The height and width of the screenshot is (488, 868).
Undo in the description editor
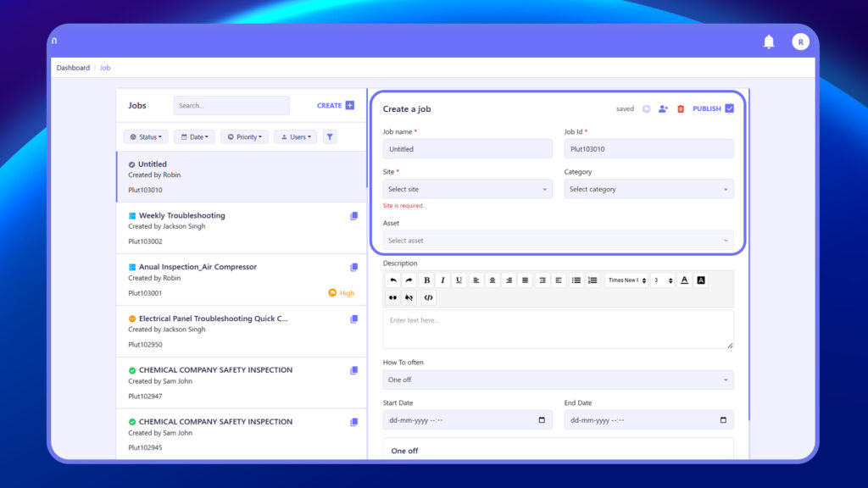tap(392, 280)
